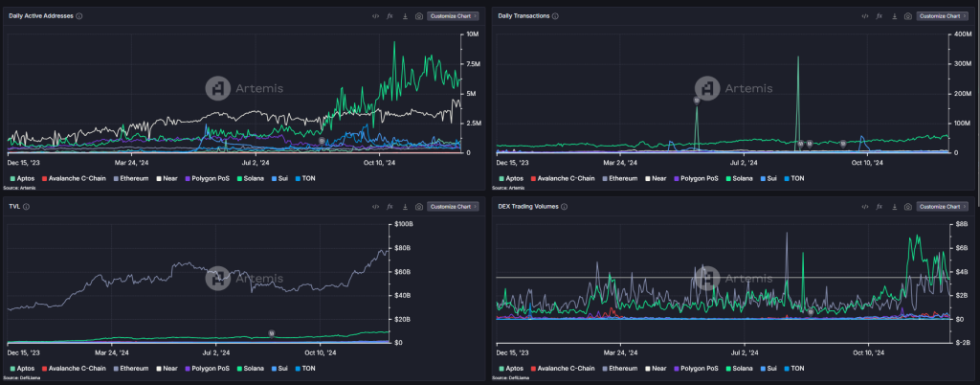Toggle Aptos series in TVL legend
The width and height of the screenshot is (980, 385).
pos(22,369)
